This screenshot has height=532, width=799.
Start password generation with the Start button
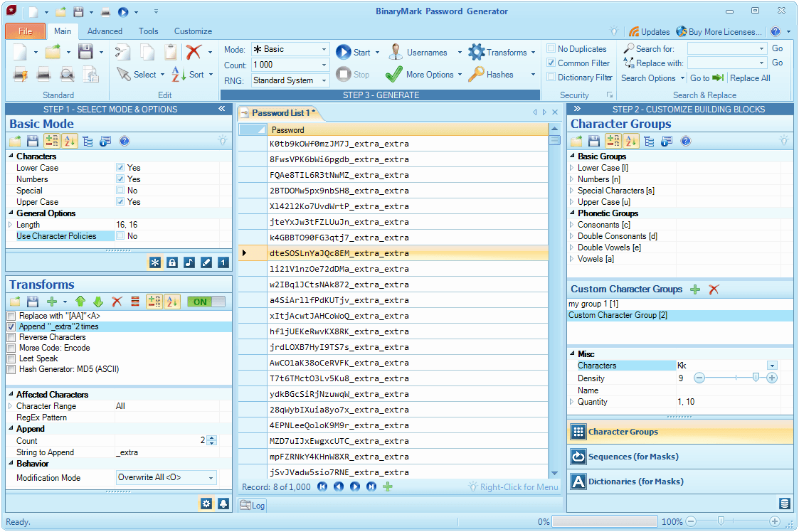tap(353, 52)
